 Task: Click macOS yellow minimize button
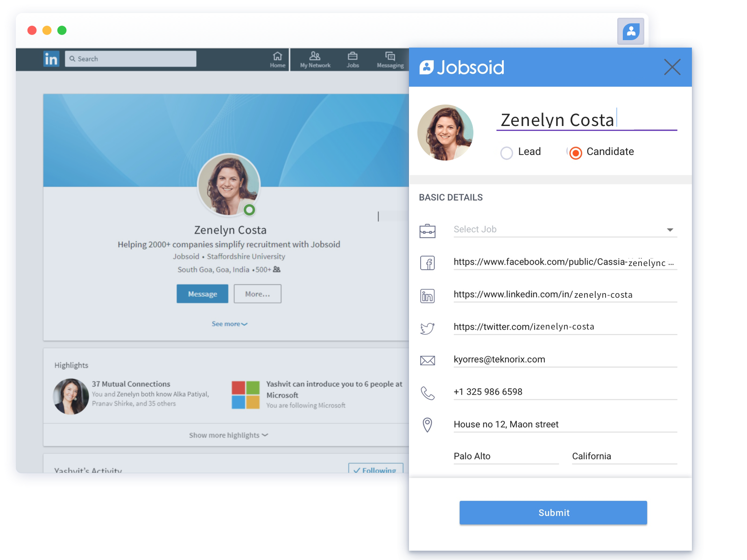pyautogui.click(x=47, y=30)
